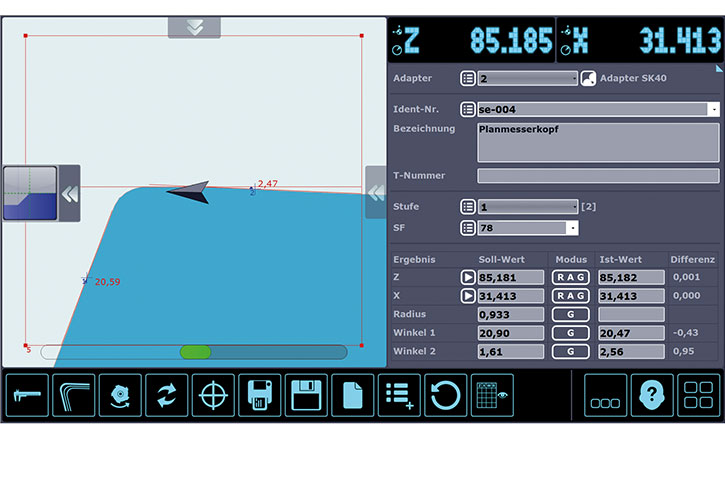Click the Bezeichnung field with Planmesserkopf
This screenshot has height=480, width=725.
(598, 142)
